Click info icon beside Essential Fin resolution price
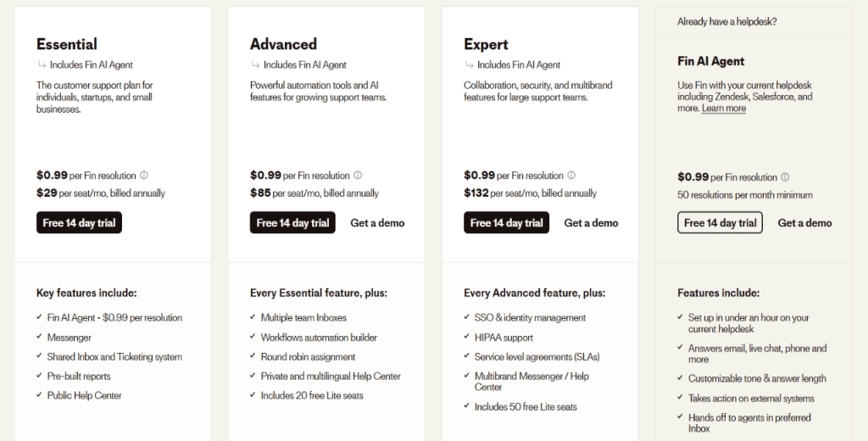Image resolution: width=868 pixels, height=441 pixels. [x=144, y=175]
